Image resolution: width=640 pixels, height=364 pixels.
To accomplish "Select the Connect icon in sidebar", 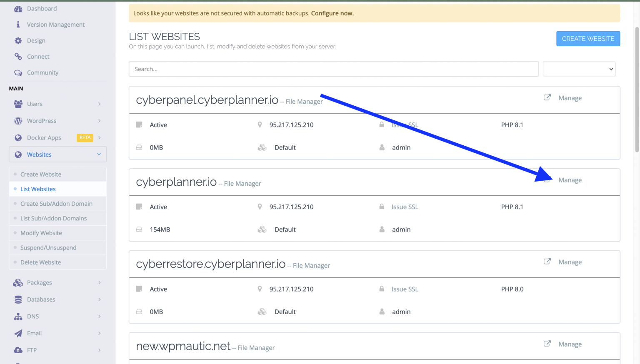I will tap(18, 56).
